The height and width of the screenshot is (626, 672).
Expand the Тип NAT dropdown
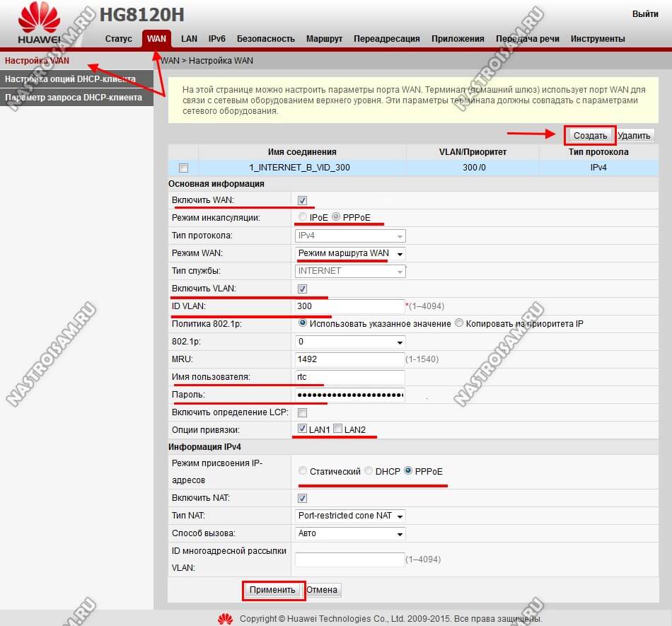pos(350,516)
